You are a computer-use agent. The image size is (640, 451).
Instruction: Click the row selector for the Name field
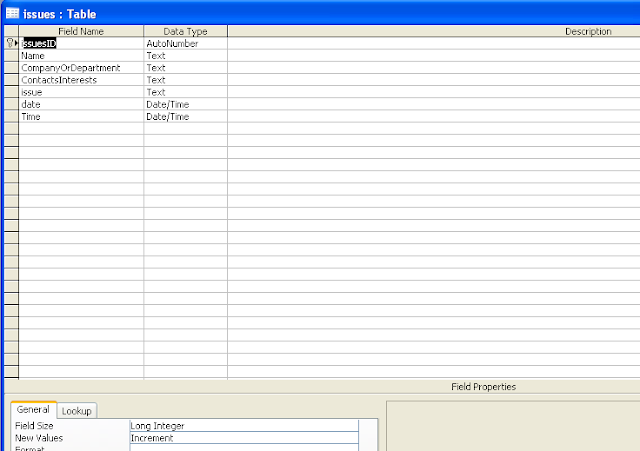pos(11,56)
